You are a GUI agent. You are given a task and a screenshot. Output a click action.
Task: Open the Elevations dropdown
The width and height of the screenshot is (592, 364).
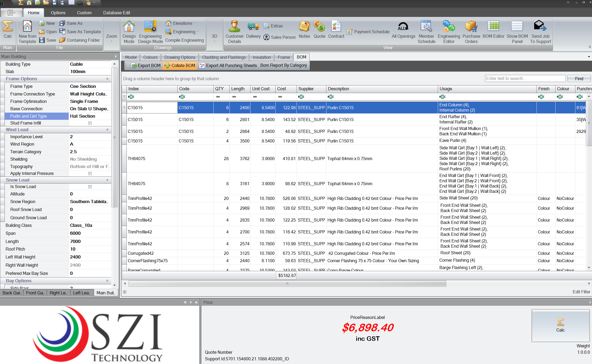(x=181, y=23)
